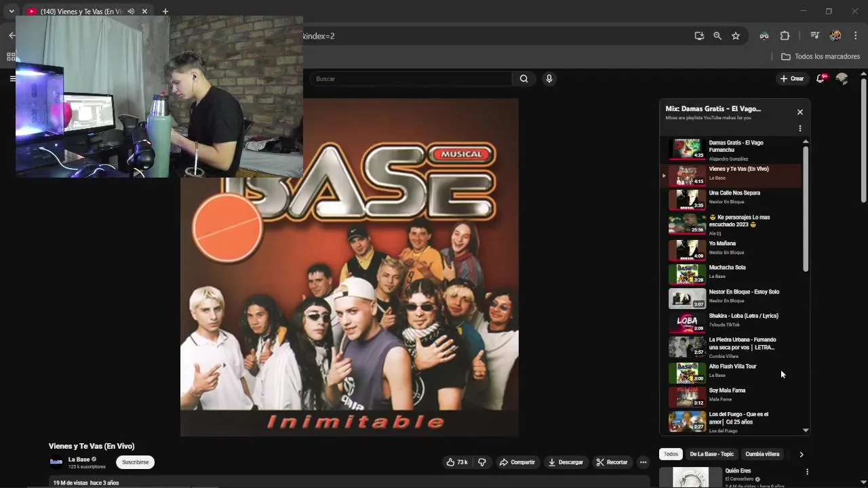This screenshot has height=488, width=868.
Task: Open a new browser tab
Action: [165, 12]
